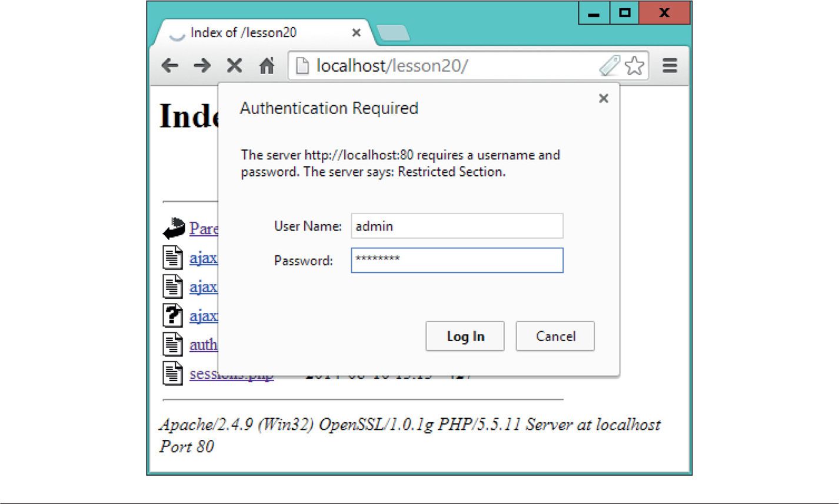Click the file icon beside sessions.php
The width and height of the screenshot is (839, 504).
pos(173,373)
